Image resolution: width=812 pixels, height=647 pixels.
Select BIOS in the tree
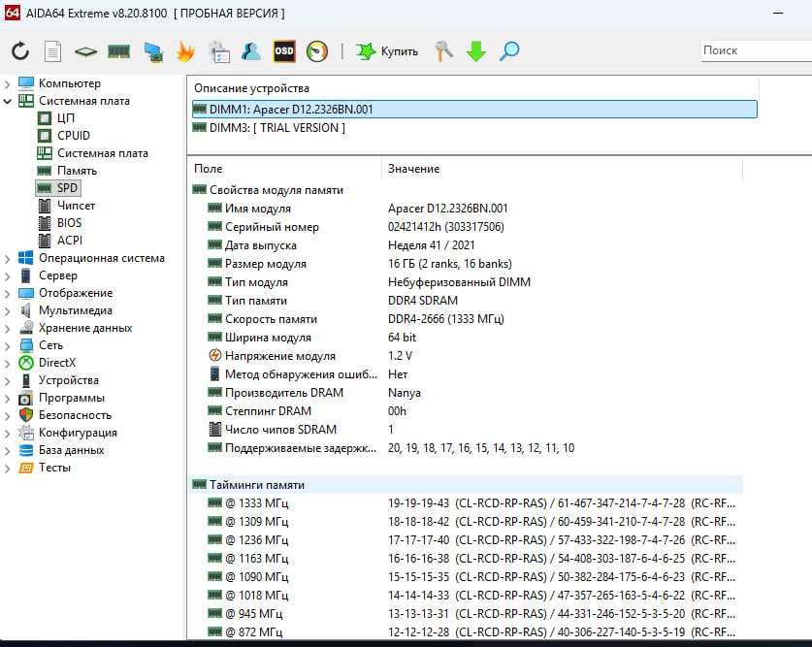click(70, 223)
